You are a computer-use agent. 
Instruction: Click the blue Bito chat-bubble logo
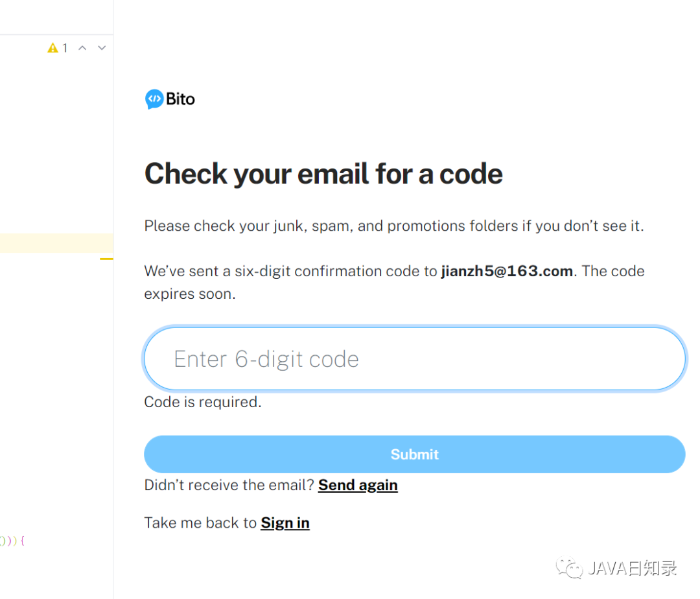pos(154,99)
